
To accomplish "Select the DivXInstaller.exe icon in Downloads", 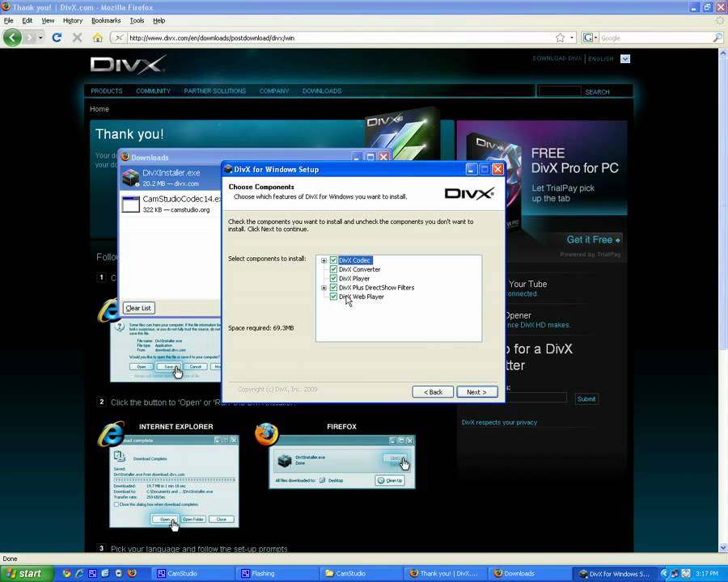I will pyautogui.click(x=130, y=177).
